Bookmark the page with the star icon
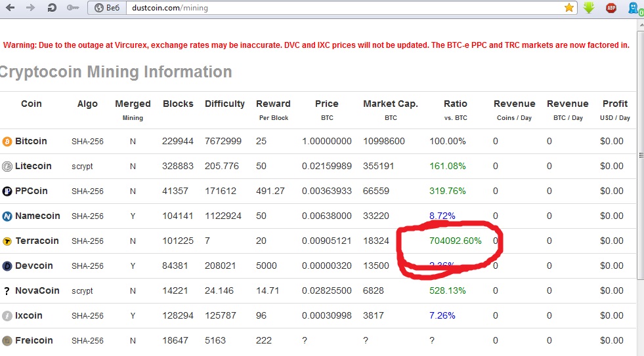The image size is (644, 356). tap(569, 7)
